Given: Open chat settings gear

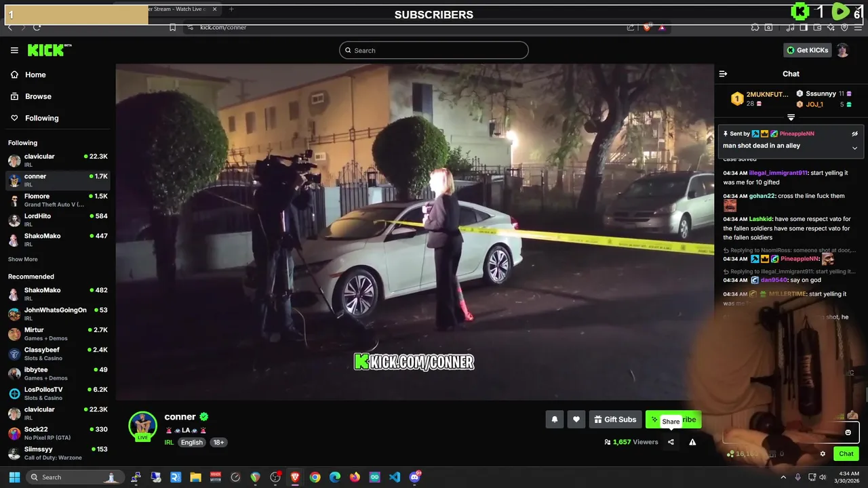Looking at the screenshot, I should (823, 454).
